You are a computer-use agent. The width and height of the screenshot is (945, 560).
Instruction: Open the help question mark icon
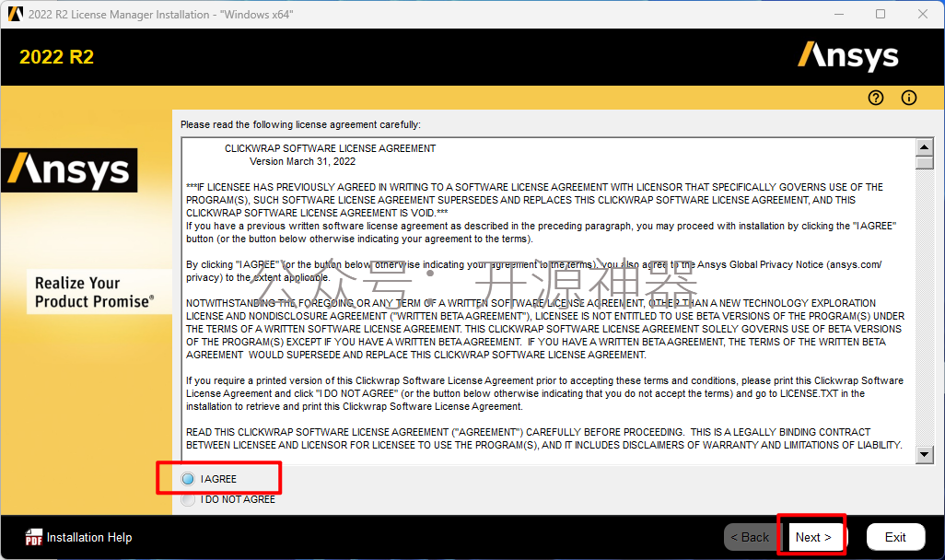point(876,98)
